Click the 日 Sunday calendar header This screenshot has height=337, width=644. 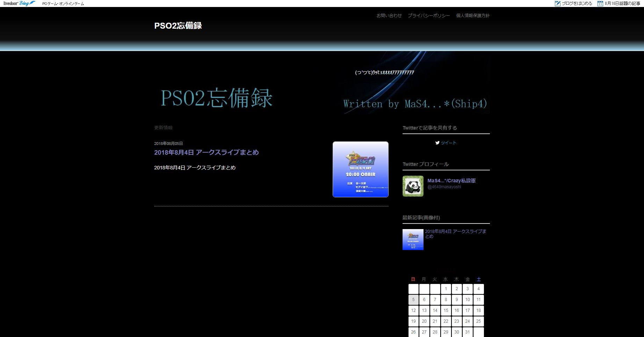point(413,279)
